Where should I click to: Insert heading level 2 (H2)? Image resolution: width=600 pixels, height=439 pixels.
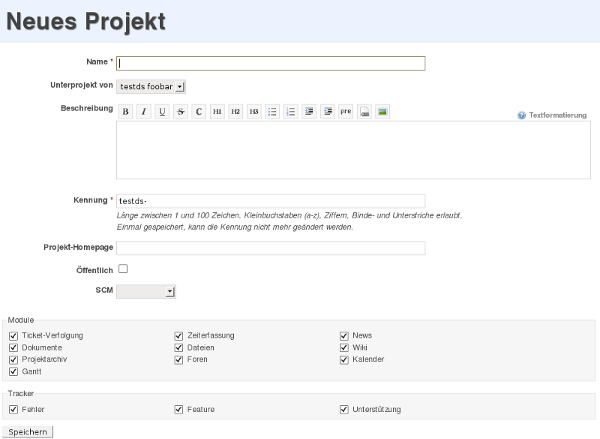tap(235, 112)
